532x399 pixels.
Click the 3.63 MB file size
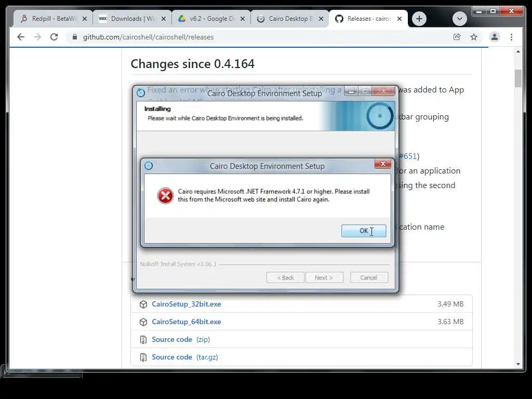(x=450, y=322)
